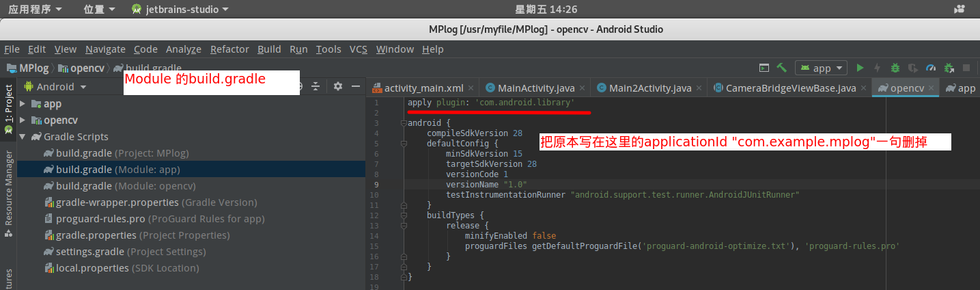This screenshot has width=980, height=290.
Task: Build project with the hammer icon
Action: click(782, 68)
